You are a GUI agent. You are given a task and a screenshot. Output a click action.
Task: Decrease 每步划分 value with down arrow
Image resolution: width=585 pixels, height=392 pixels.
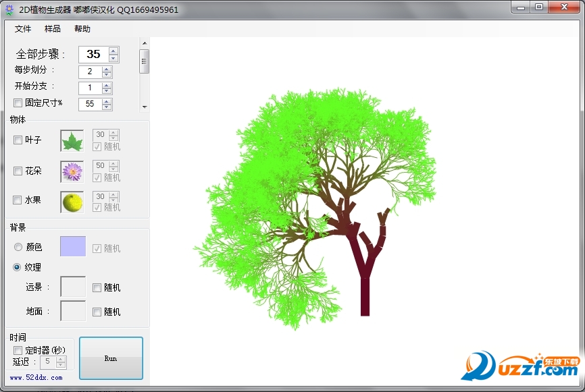click(x=107, y=74)
